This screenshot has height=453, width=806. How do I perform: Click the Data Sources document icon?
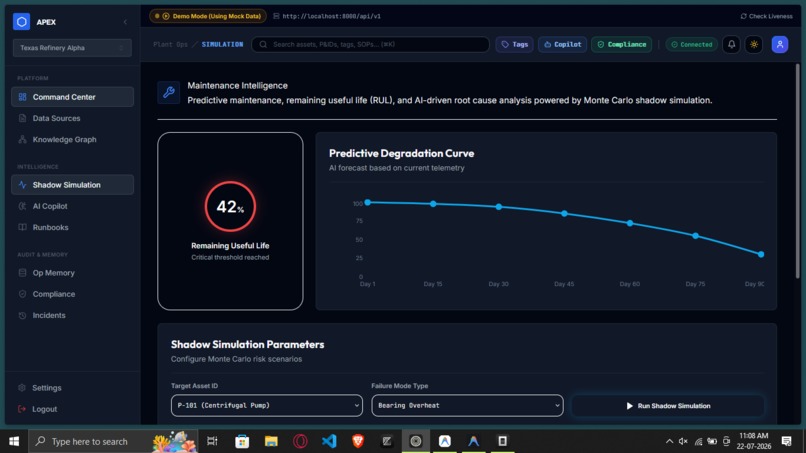[x=22, y=118]
